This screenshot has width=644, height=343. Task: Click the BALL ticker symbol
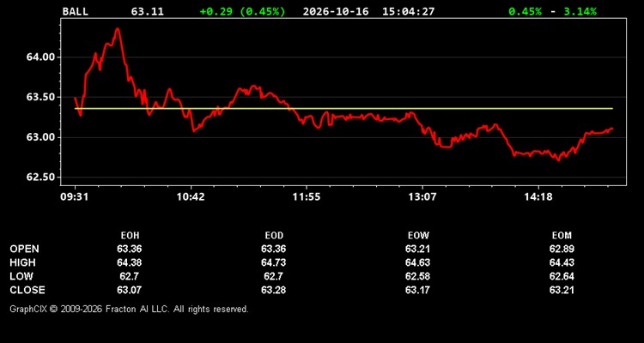point(76,11)
